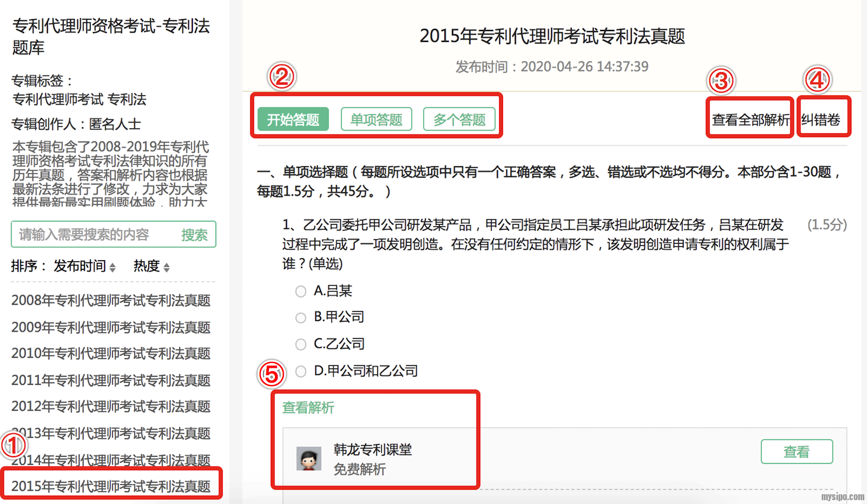Select radio option A.吕某
This screenshot has height=504, width=867.
301,292
